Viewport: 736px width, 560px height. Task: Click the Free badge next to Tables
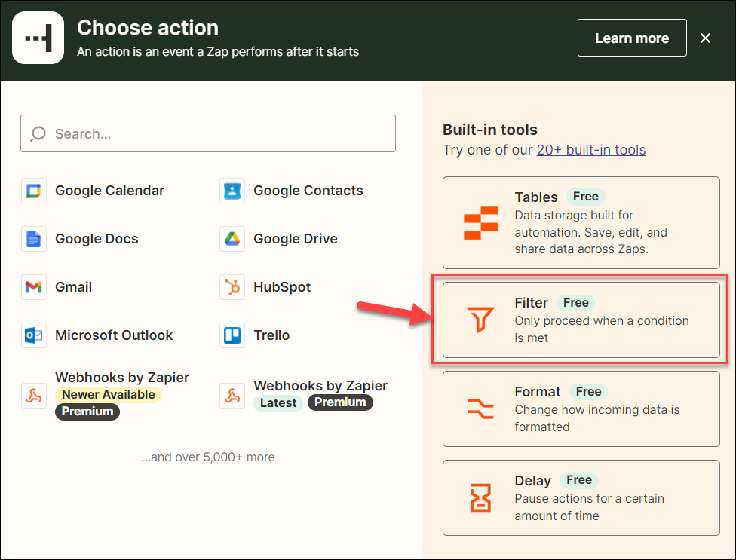coord(586,197)
